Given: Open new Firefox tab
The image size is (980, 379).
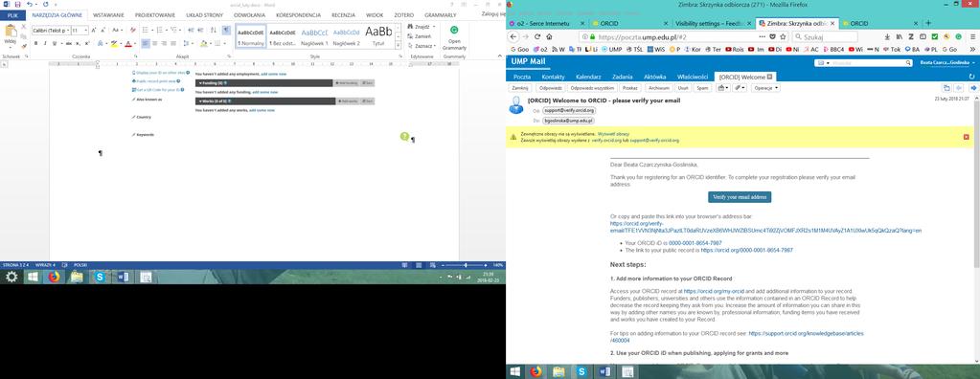Looking at the screenshot, I should pos(928,23).
